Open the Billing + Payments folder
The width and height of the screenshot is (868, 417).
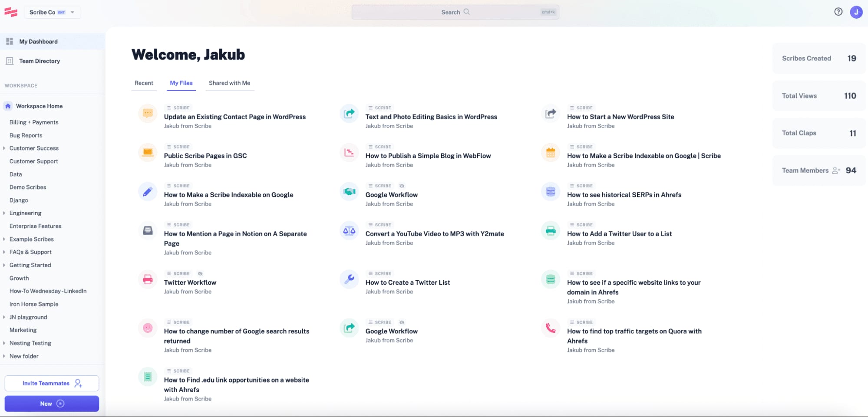(x=34, y=122)
